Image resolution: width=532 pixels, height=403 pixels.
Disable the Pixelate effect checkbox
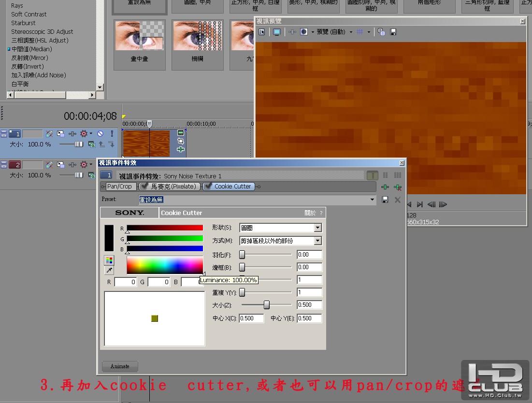[x=144, y=186]
